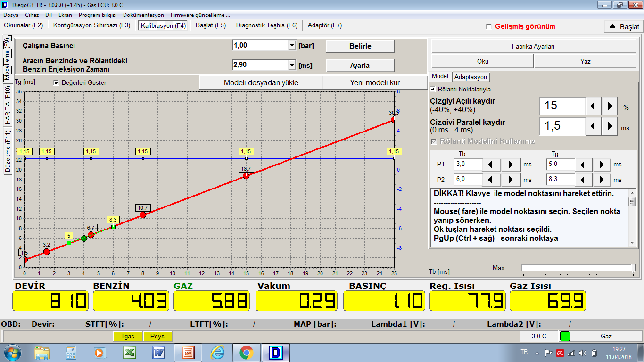The width and height of the screenshot is (644, 362).
Task: Decrease the P2 Tg value with left arrow
Action: coord(583,180)
